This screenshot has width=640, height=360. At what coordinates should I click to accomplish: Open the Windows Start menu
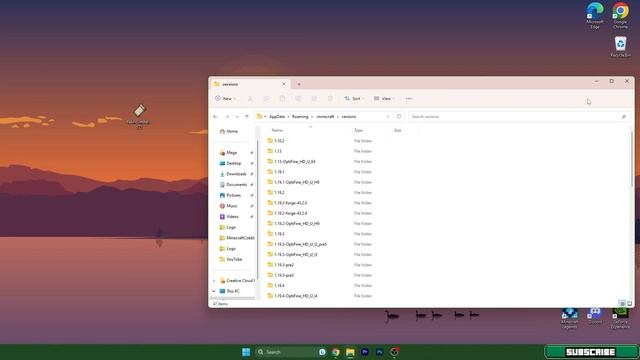tap(246, 352)
